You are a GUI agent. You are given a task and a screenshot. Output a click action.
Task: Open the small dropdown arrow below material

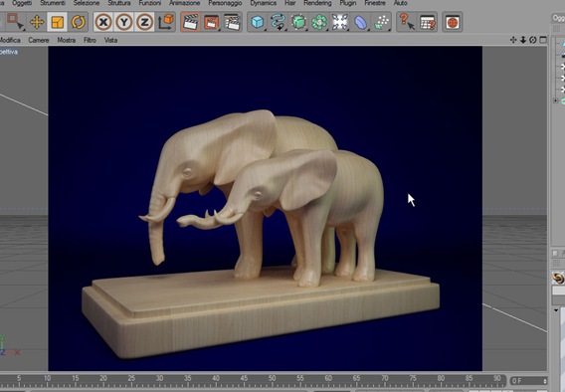pos(556,310)
